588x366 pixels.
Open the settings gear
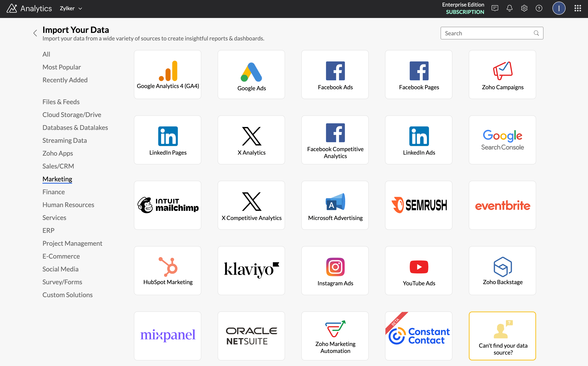pos(524,8)
